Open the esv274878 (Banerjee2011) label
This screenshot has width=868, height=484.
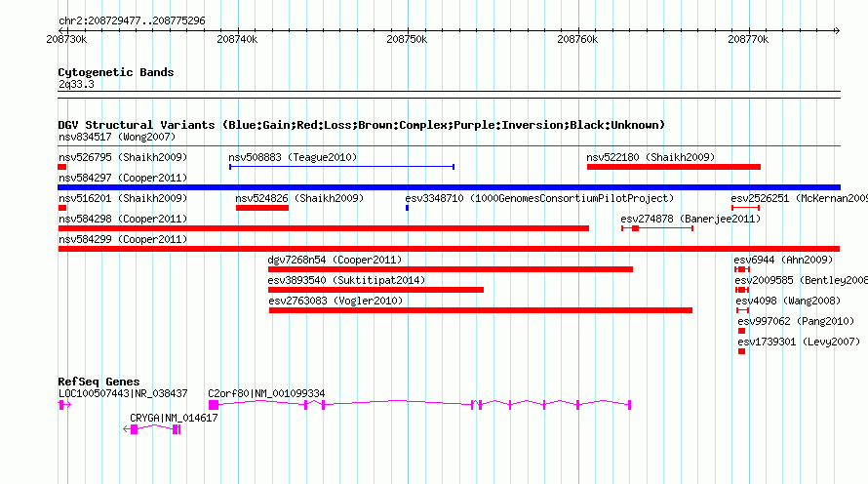[x=690, y=219]
